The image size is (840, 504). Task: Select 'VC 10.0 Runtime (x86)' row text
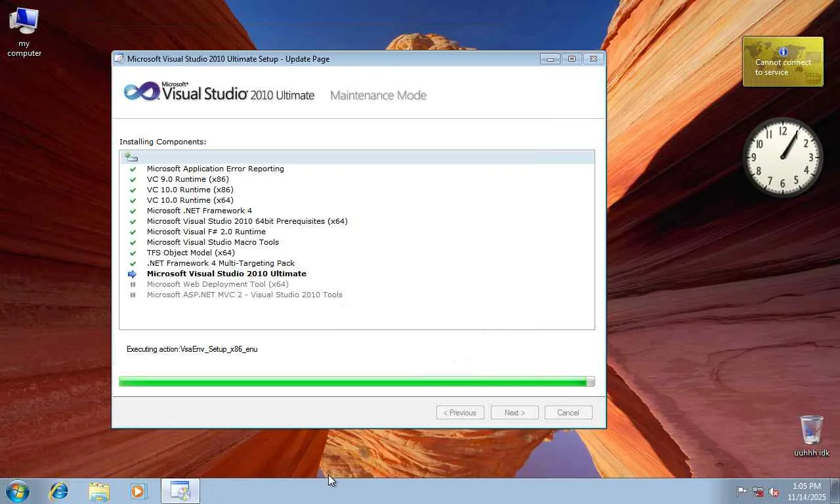[190, 190]
